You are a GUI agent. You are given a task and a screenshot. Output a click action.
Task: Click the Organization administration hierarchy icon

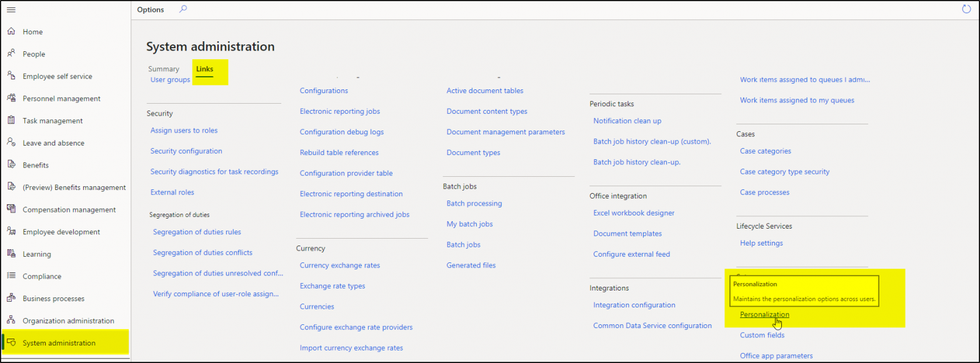11,321
